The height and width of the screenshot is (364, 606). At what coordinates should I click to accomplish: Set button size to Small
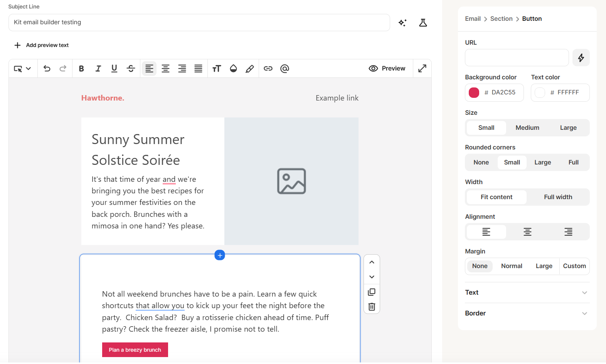[486, 128]
